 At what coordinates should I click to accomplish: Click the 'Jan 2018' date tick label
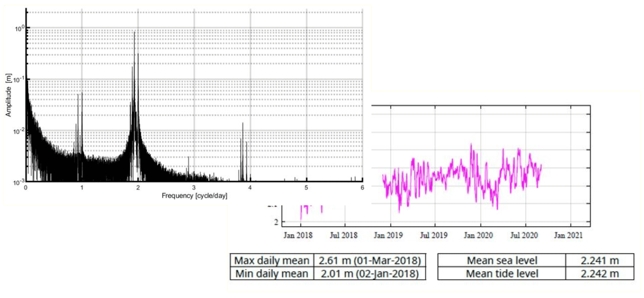coord(298,235)
